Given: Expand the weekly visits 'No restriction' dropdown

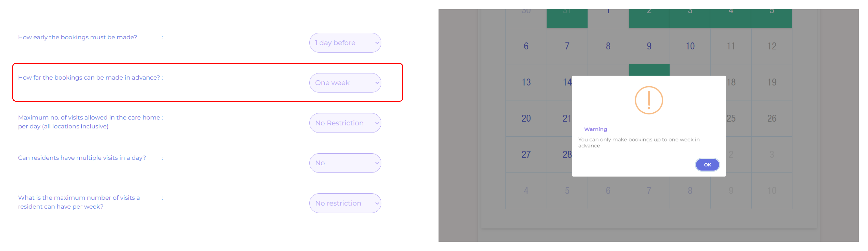Looking at the screenshot, I should point(345,203).
